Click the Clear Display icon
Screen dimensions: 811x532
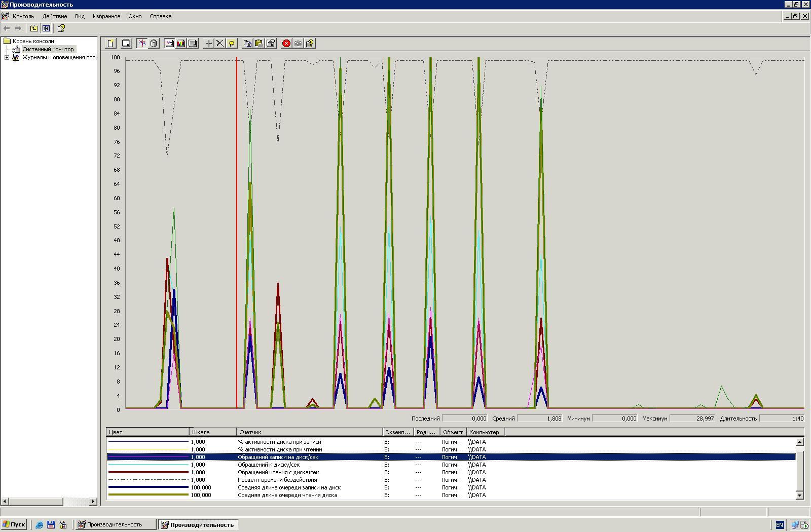coord(126,44)
